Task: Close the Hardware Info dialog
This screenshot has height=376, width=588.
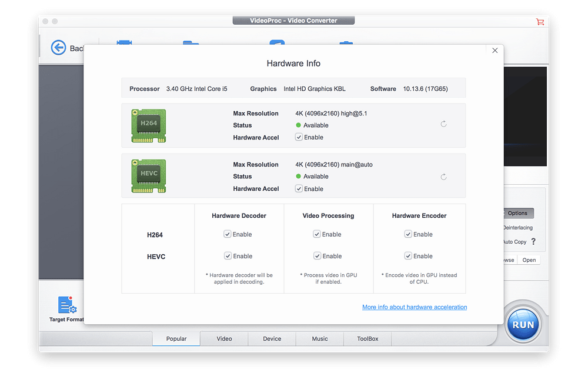Action: coord(495,50)
